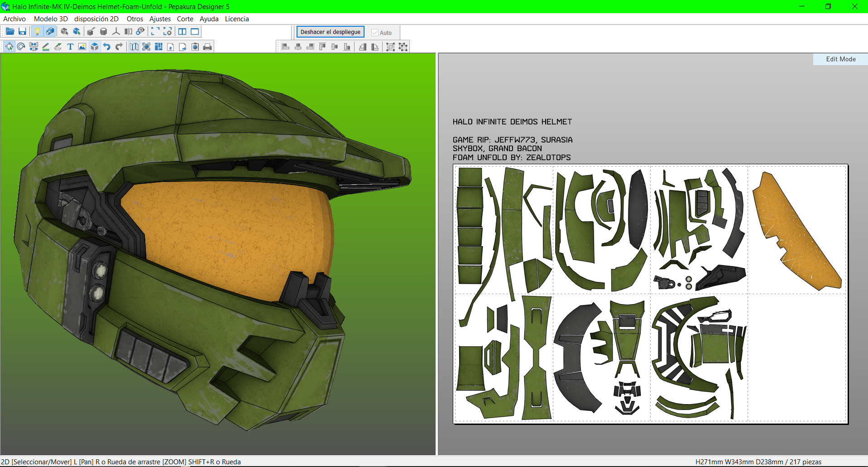Click the insert image tool icon
This screenshot has width=868, height=467.
point(82,47)
